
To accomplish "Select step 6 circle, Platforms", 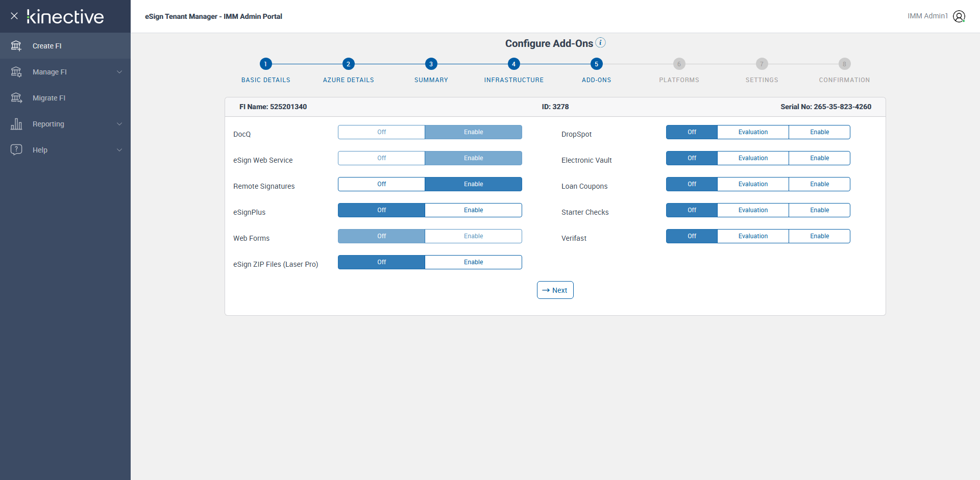I will (679, 64).
